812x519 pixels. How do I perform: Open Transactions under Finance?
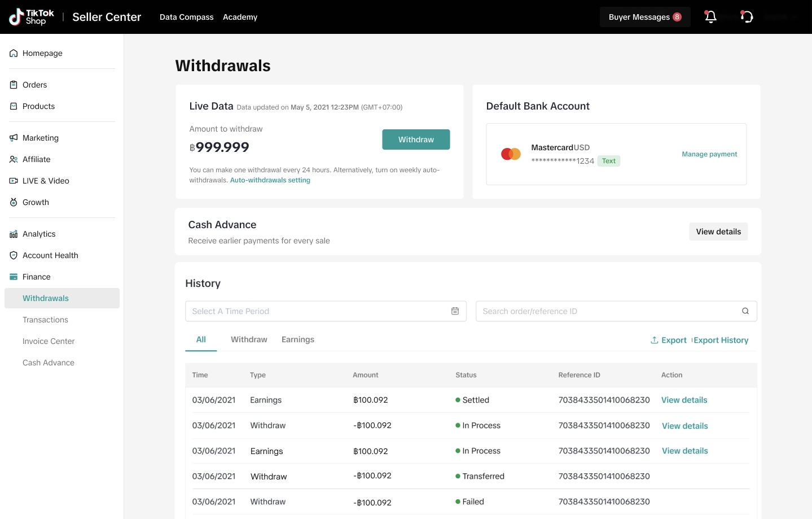point(45,320)
